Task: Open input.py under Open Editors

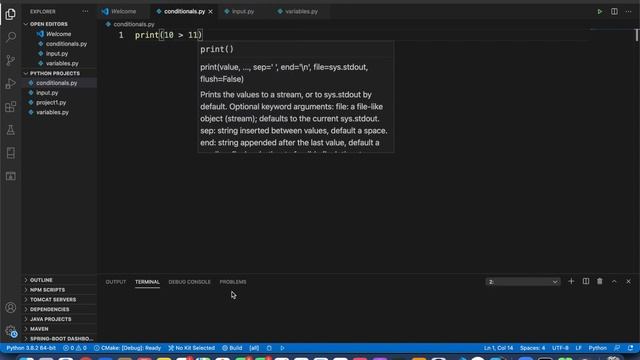Action: (x=57, y=53)
